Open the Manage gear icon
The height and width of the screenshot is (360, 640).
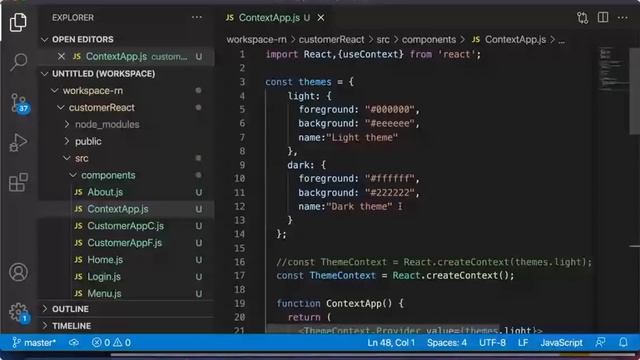[x=18, y=313]
